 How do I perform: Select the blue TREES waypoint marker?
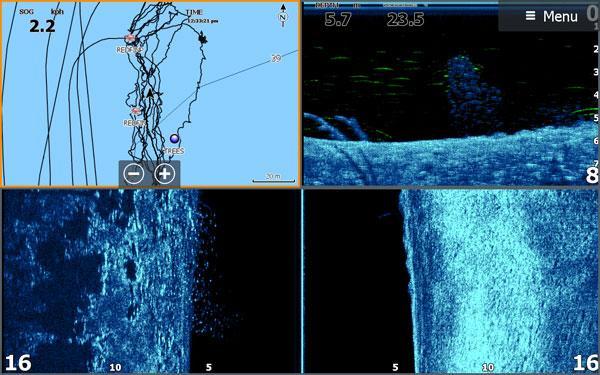click(174, 138)
